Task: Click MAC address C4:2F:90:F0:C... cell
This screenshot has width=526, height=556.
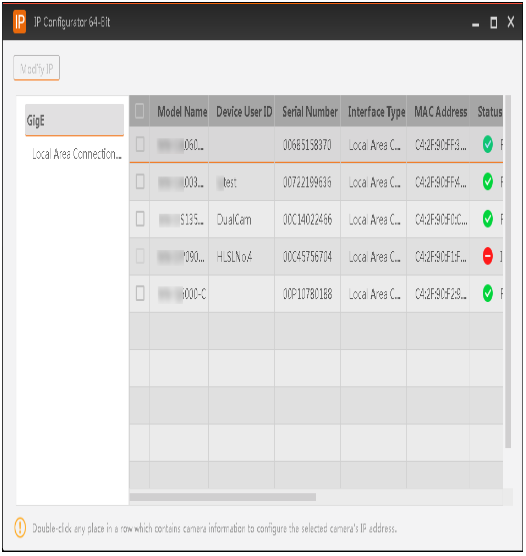Action: (438, 219)
